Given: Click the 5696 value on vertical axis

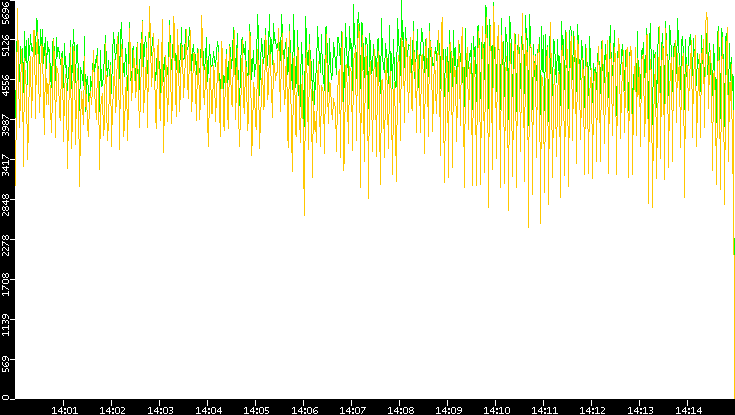Looking at the screenshot, I should (x=5, y=12).
